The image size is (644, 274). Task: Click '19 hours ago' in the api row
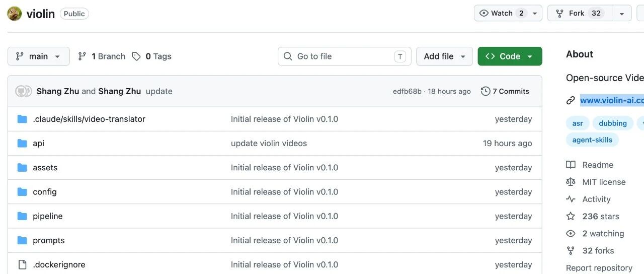pyautogui.click(x=507, y=143)
